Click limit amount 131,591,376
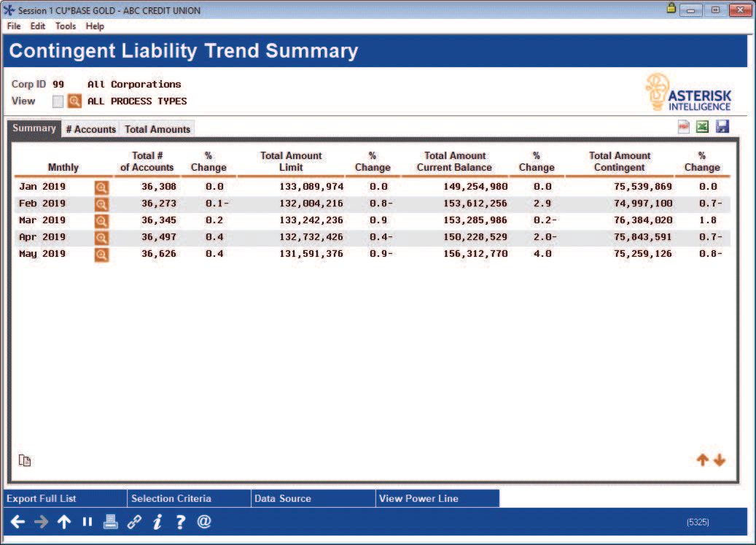The width and height of the screenshot is (756, 545). (x=311, y=254)
